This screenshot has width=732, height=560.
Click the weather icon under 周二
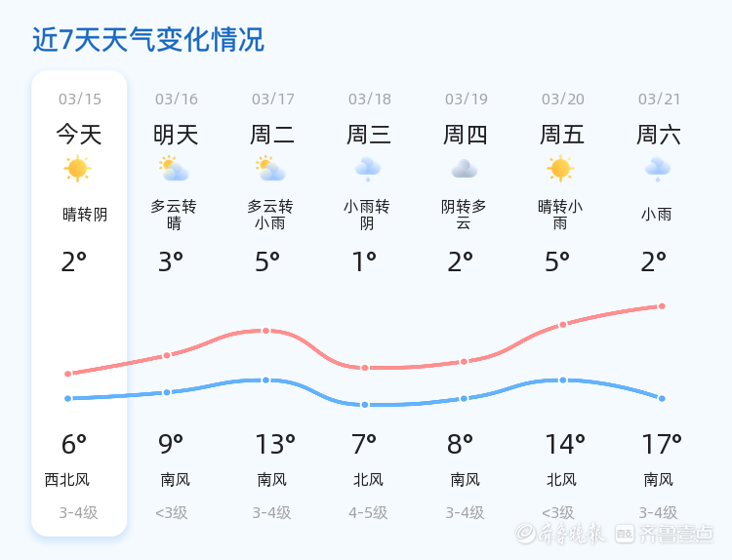click(270, 169)
